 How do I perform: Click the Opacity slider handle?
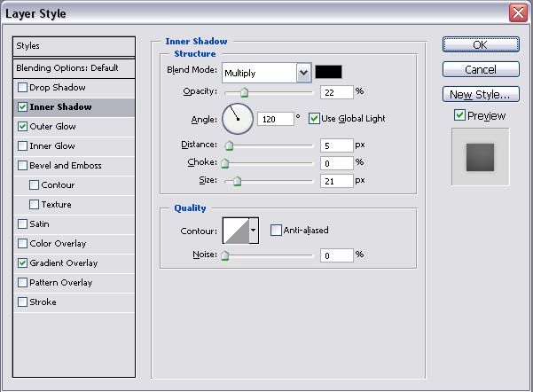tap(244, 91)
